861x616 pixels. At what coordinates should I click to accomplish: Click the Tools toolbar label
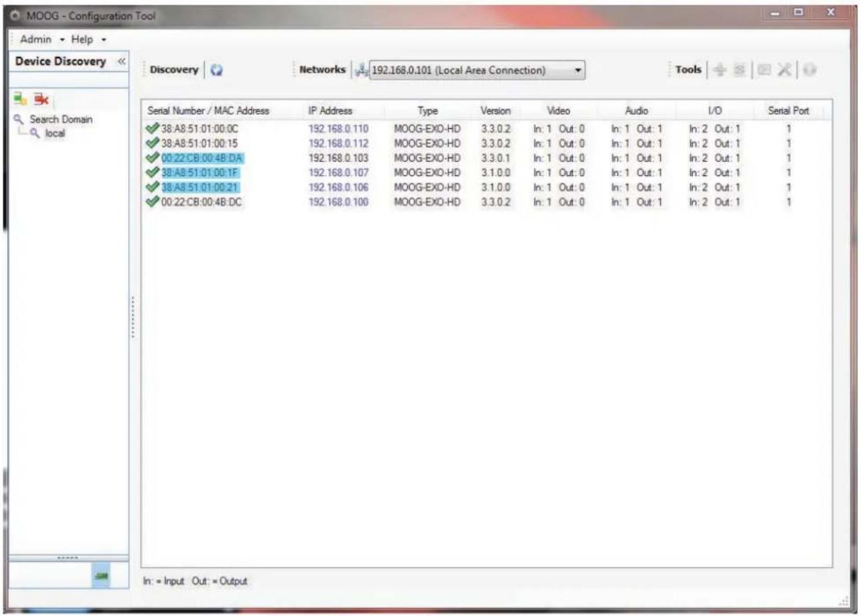689,69
